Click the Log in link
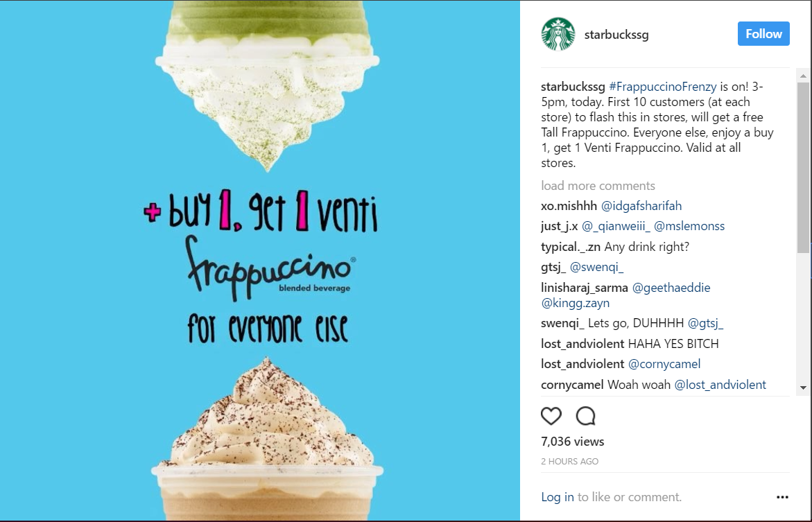This screenshot has height=522, width=812. coord(558,497)
